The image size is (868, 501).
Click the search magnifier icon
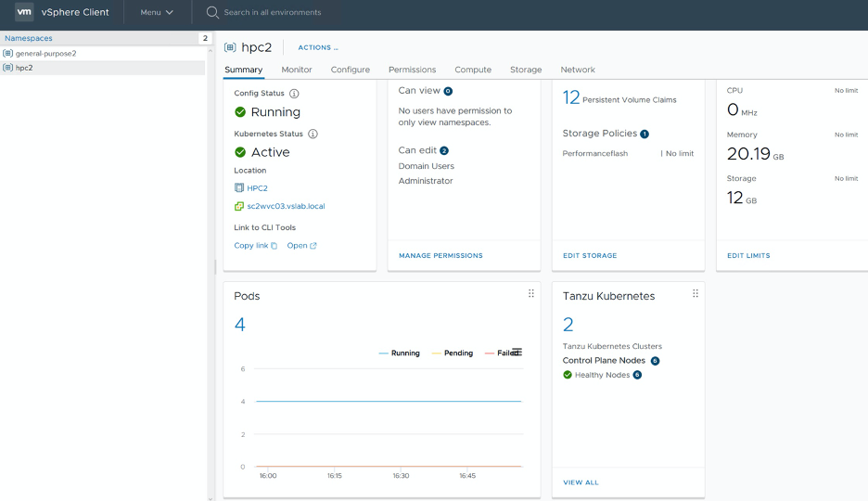212,12
